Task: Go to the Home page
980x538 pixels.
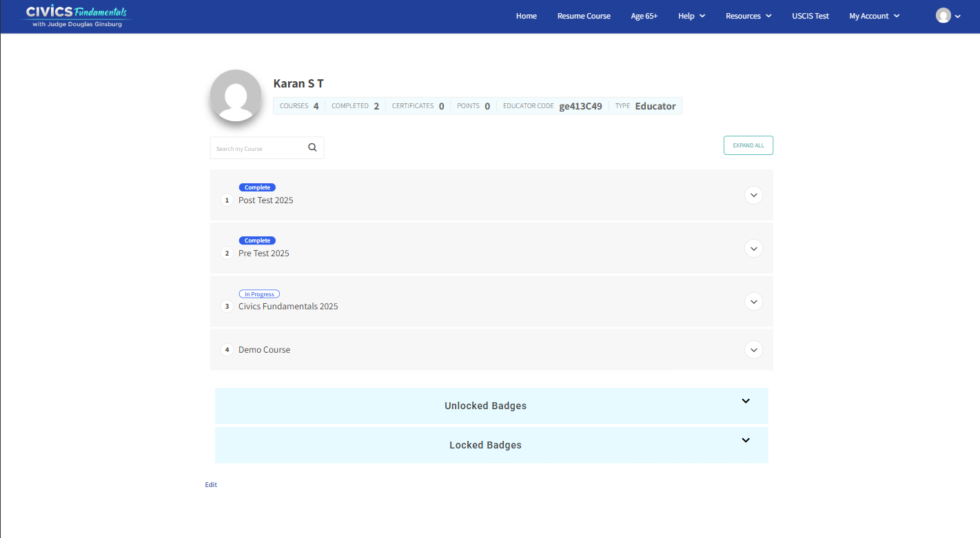Action: point(526,16)
